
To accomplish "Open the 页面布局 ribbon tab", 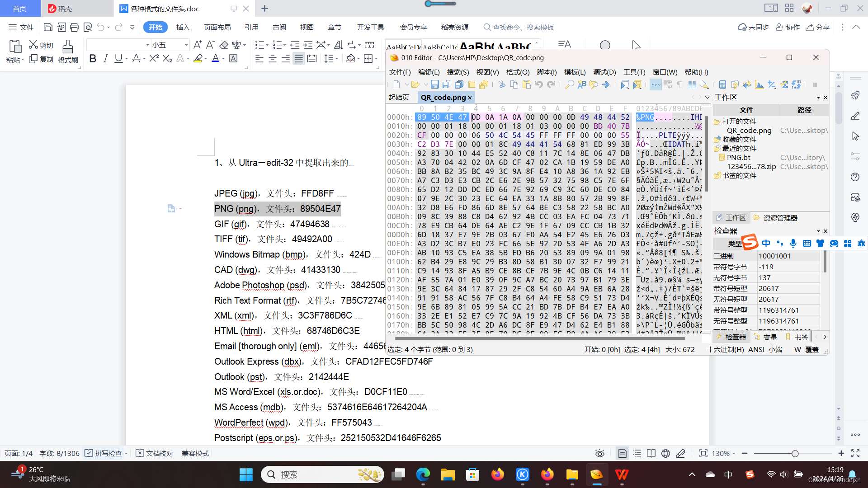I will [217, 27].
